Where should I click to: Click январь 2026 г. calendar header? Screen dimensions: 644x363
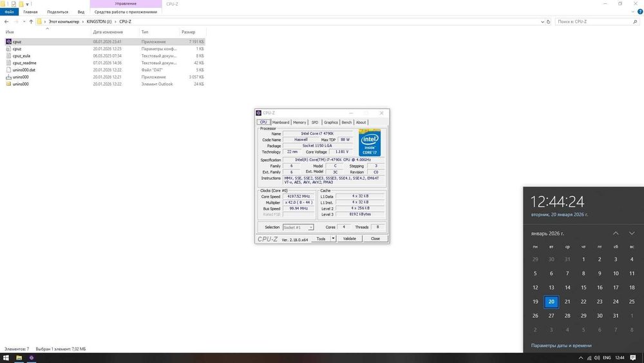pos(547,233)
